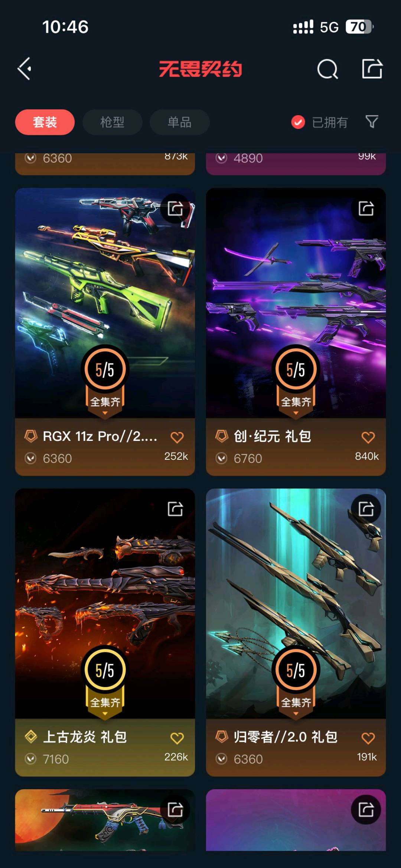The width and height of the screenshot is (401, 868).
Task: Tap the back arrow icon
Action: coord(25,69)
